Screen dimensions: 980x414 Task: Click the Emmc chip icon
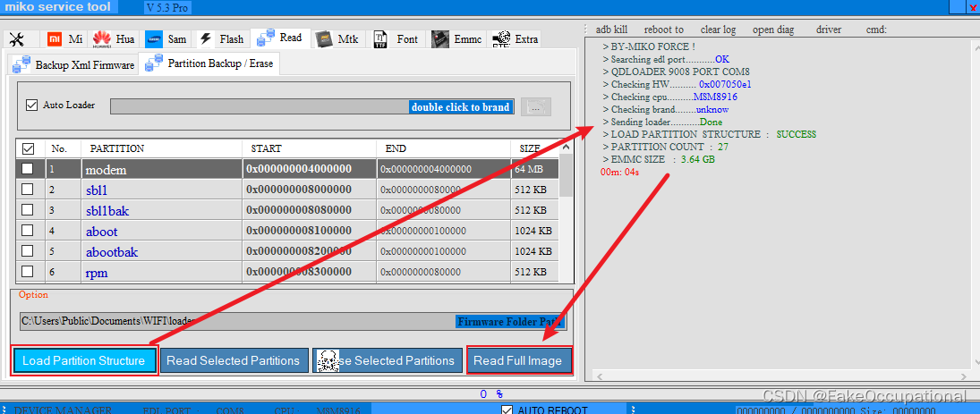pos(440,39)
